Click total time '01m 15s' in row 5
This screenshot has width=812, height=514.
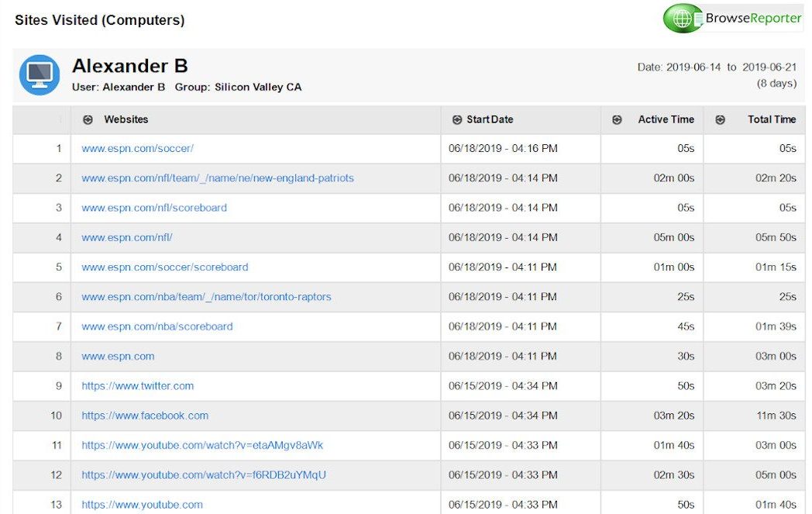coord(776,267)
